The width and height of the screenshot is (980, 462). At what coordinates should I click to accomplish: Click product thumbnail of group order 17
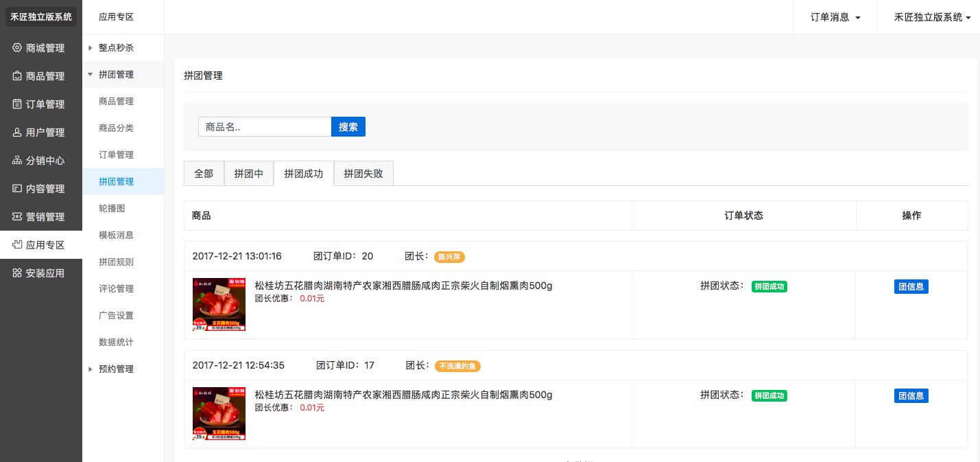click(x=219, y=413)
